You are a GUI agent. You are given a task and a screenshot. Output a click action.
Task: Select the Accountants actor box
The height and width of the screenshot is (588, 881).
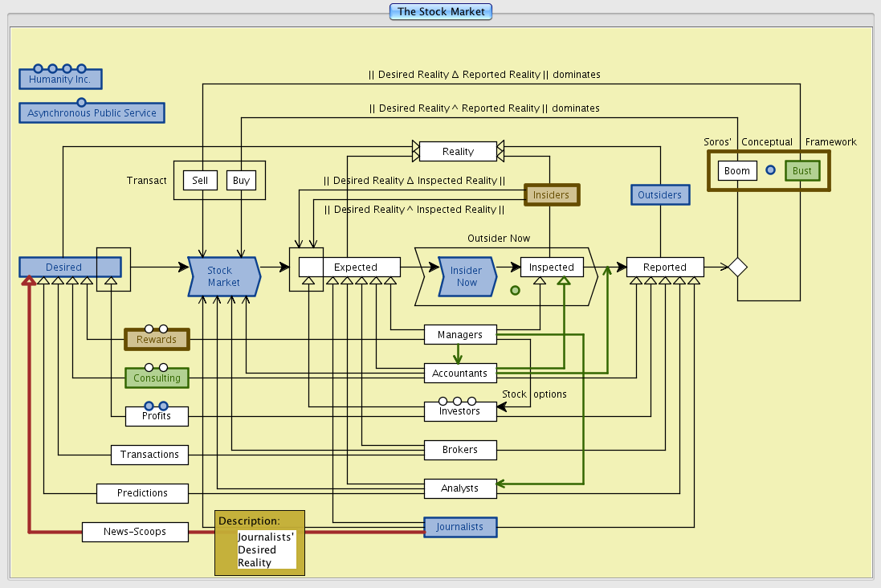click(460, 373)
